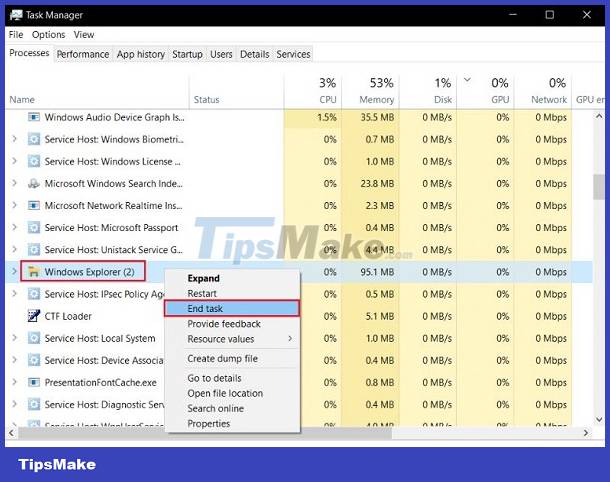Open the File menu
Screen dimensions: 610x482
[16, 35]
